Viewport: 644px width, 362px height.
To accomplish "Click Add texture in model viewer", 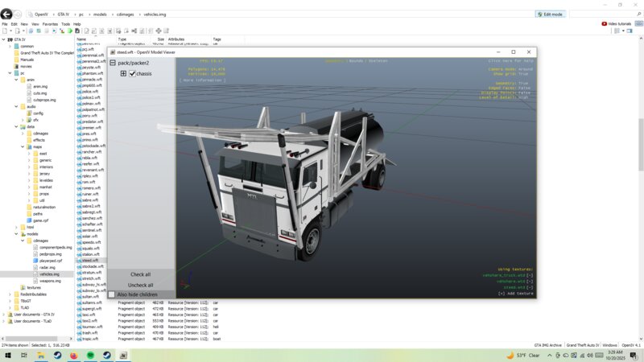I will click(x=515, y=293).
